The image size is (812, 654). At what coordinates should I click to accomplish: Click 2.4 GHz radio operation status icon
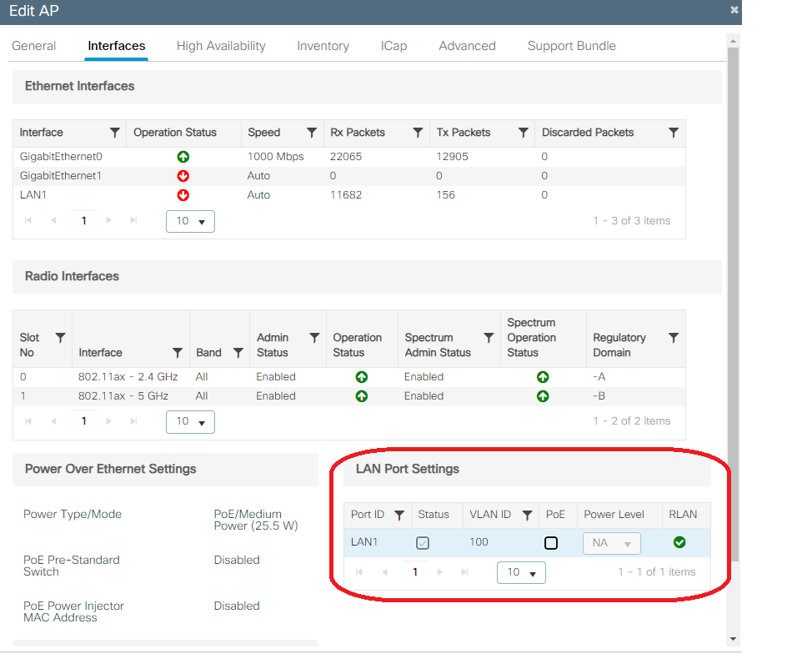point(362,377)
